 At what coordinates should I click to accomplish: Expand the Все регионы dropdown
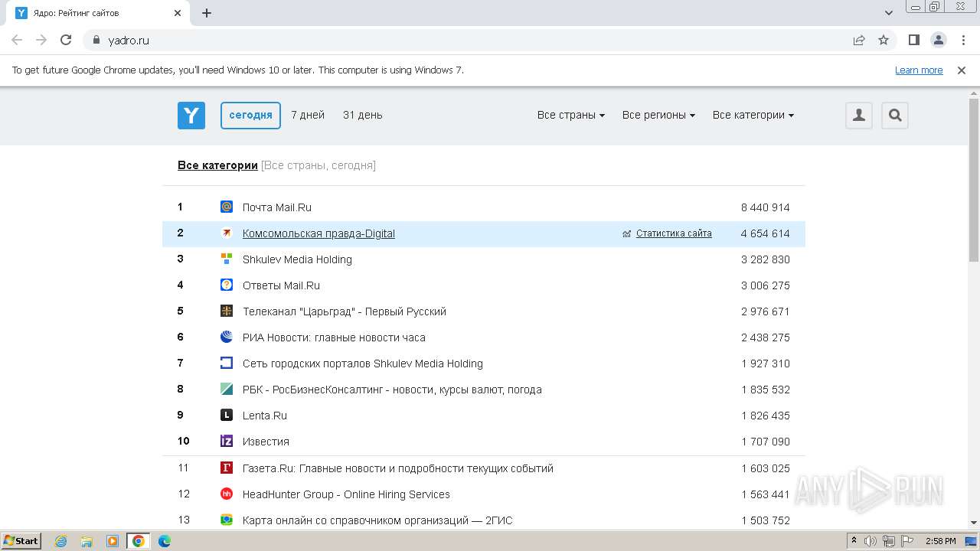point(658,115)
